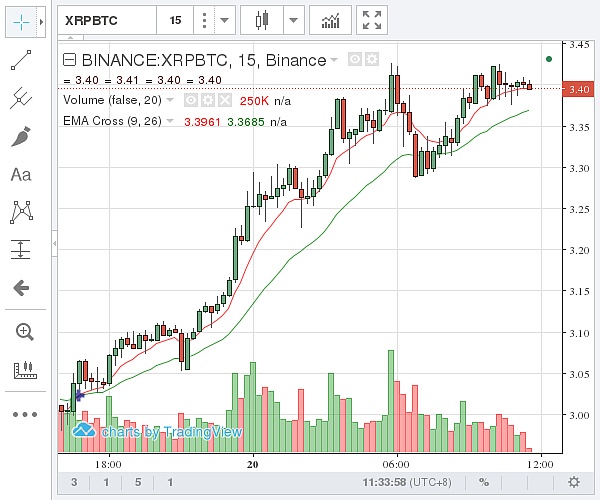
Task: Click the charts by TradingView link
Action: coord(158,431)
